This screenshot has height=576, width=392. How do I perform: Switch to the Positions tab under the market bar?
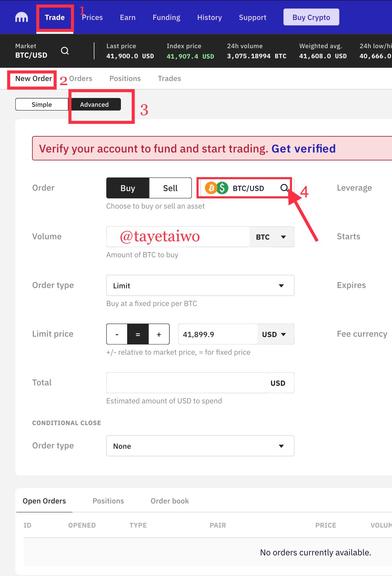pos(125,78)
